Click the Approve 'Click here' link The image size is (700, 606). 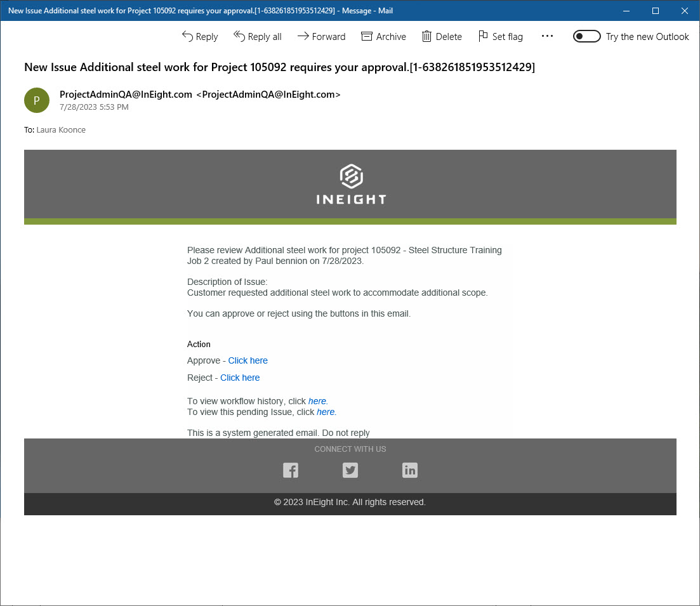point(248,360)
